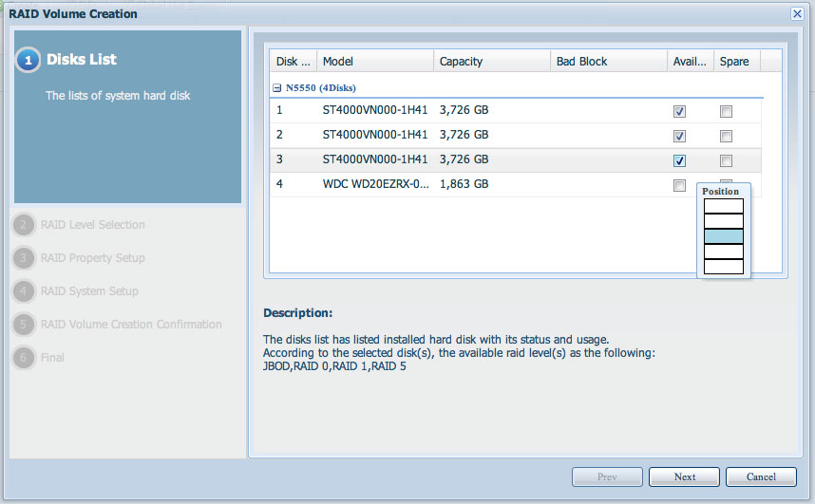
Task: Click the Cancel button
Action: 760,476
